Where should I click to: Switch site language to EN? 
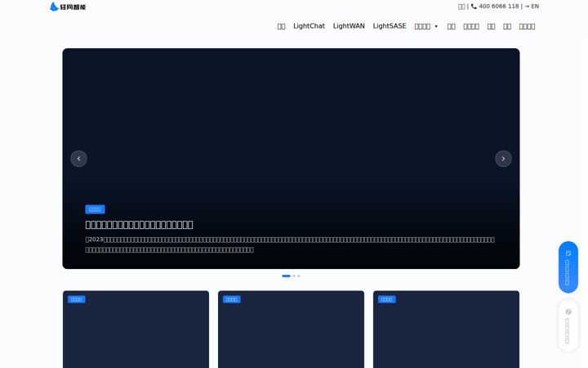pos(535,7)
